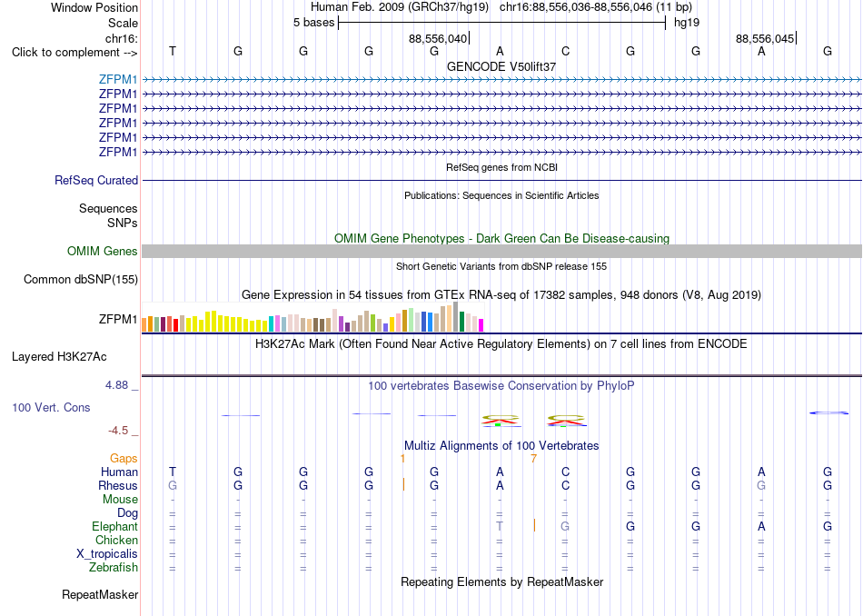Click the faded T base in the Elephant row
The image size is (863, 616).
pos(500,526)
